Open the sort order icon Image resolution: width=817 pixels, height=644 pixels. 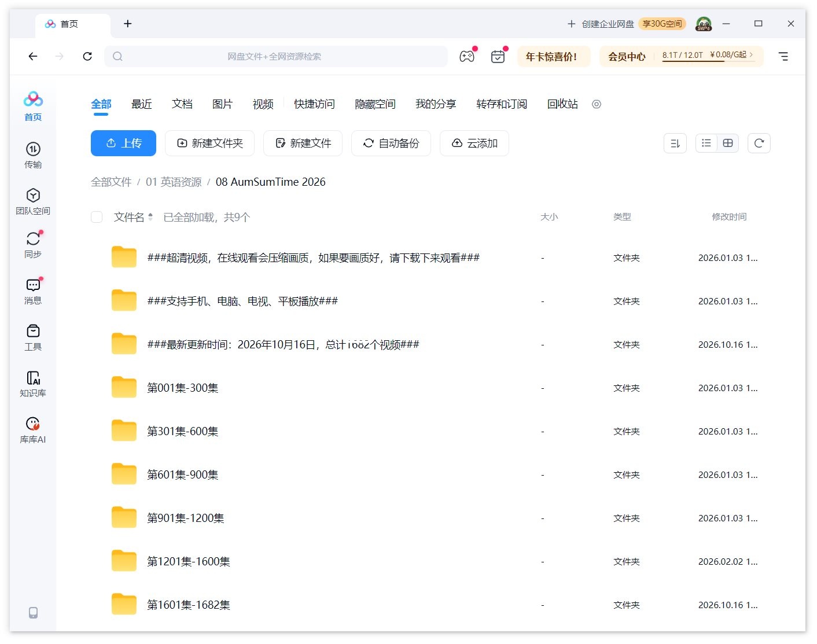[675, 143]
